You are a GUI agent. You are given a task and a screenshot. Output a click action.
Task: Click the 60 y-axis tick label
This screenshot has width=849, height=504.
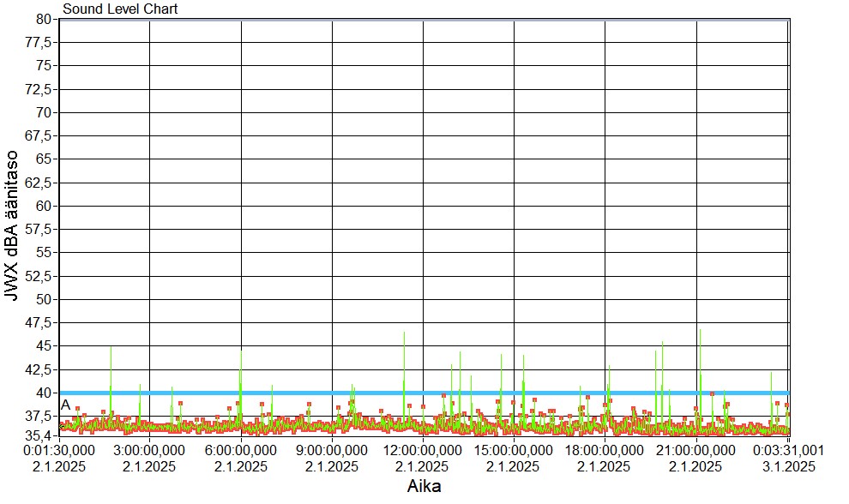pos(44,206)
